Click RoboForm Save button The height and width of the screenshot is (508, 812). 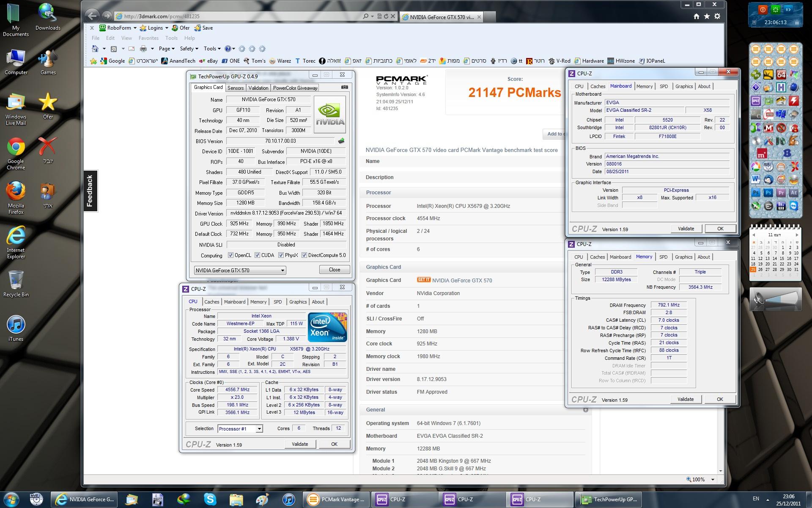point(203,28)
